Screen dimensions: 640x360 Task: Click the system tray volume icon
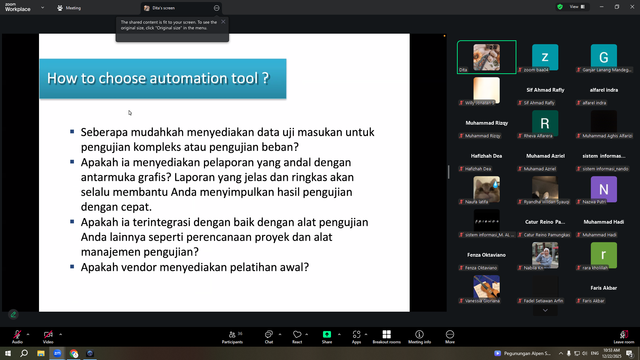[584, 353]
